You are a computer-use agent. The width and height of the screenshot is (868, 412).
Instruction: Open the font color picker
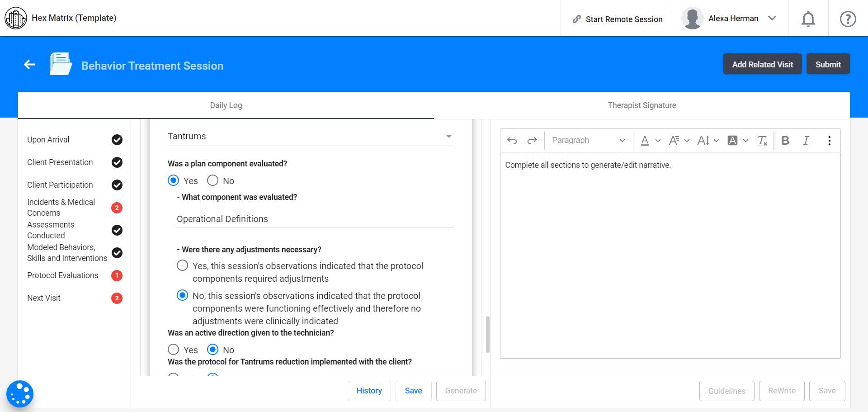tap(650, 141)
